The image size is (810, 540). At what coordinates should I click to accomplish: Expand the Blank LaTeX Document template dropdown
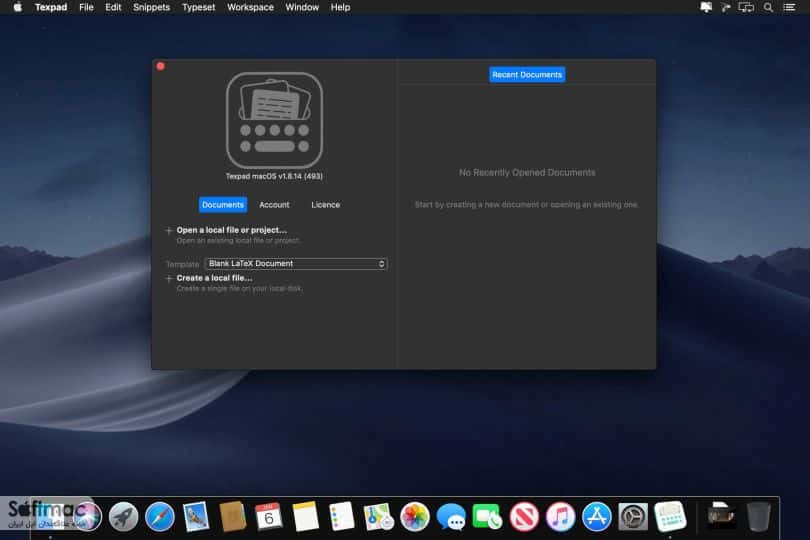click(296, 264)
